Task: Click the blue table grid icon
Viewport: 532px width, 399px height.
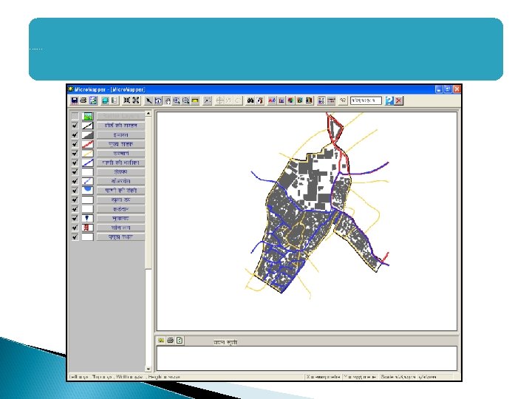Action: click(321, 100)
